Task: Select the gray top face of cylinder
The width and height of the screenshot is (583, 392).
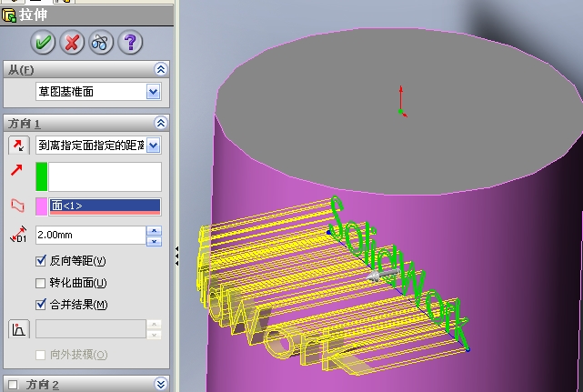Action: click(397, 112)
